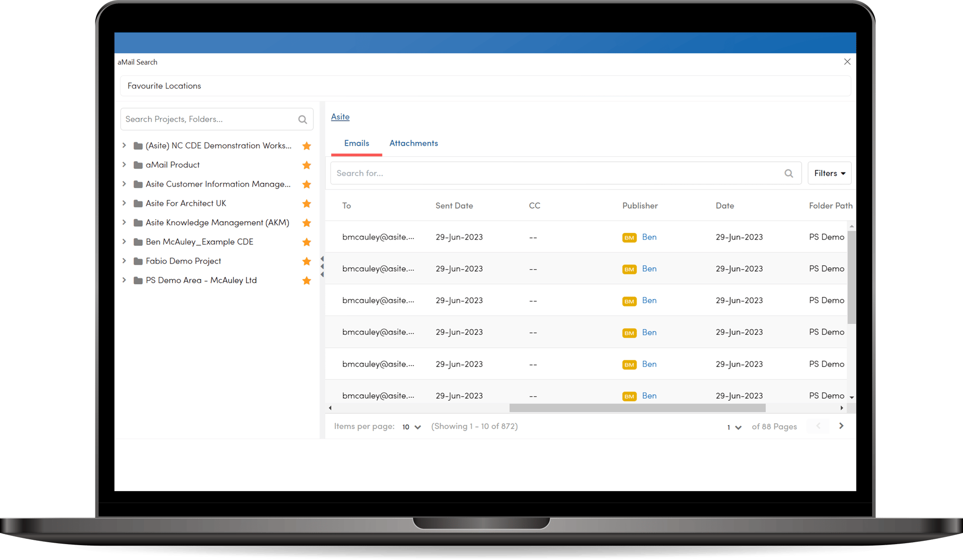
Task: Expand Asite Customer Information Manage chevron
Action: [x=124, y=184]
